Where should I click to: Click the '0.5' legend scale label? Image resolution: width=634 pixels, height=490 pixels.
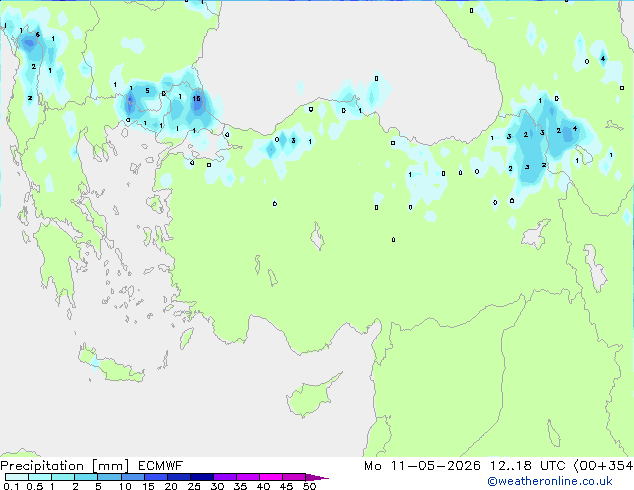(x=35, y=486)
